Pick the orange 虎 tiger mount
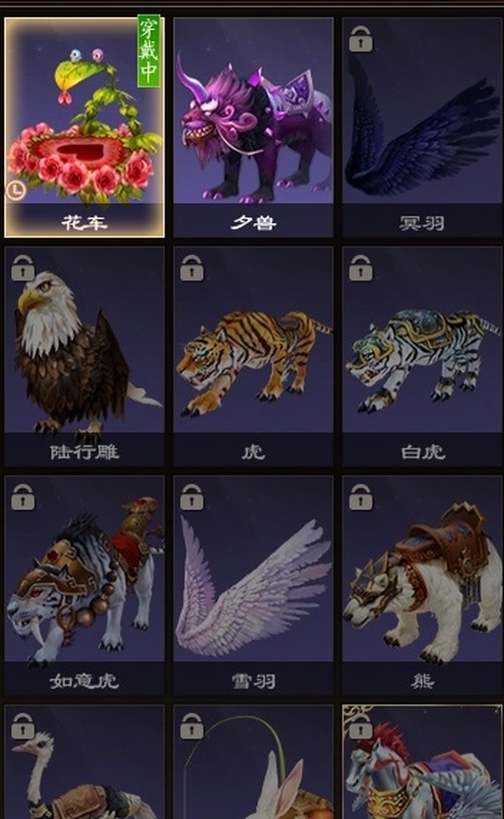Image resolution: width=504 pixels, height=819 pixels. (254, 356)
